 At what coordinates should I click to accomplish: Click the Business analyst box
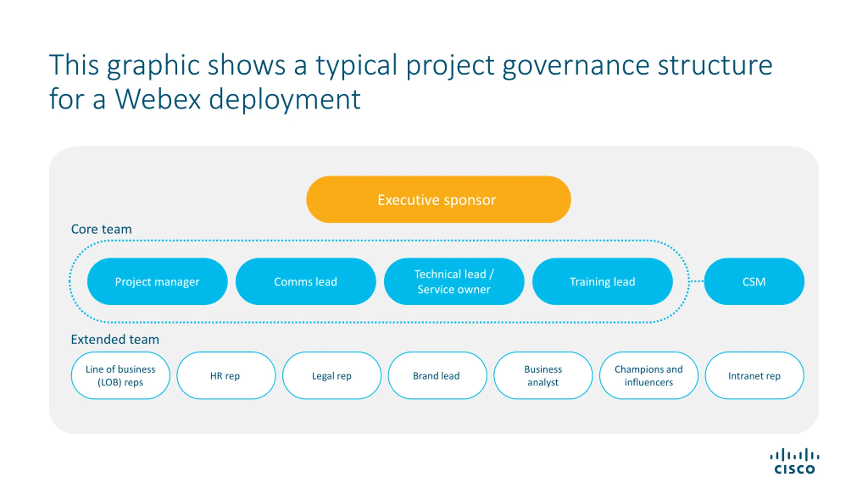pyautogui.click(x=543, y=375)
